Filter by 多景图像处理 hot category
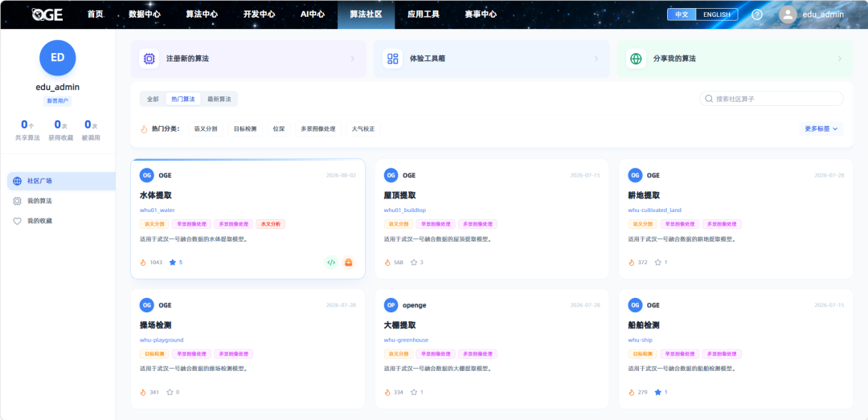 pyautogui.click(x=317, y=129)
